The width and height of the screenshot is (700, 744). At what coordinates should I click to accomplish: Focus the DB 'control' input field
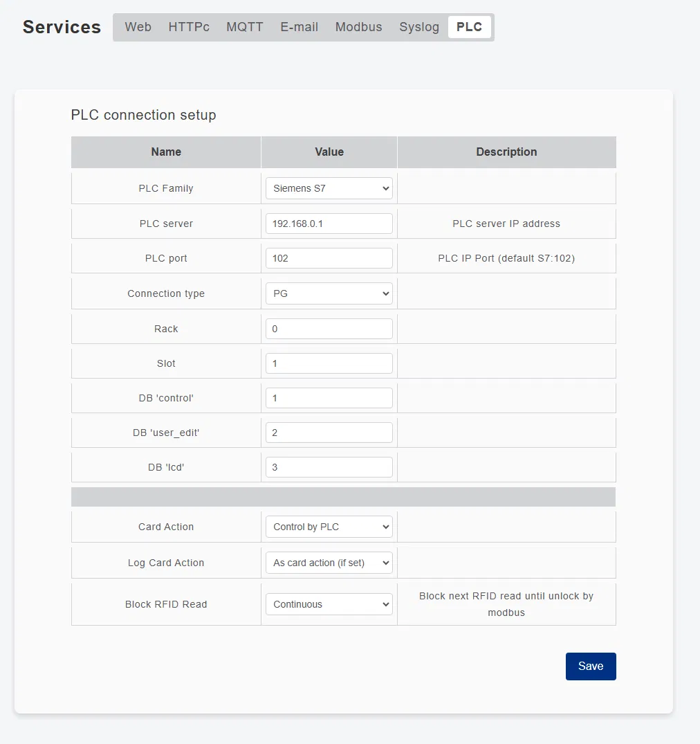tap(329, 398)
